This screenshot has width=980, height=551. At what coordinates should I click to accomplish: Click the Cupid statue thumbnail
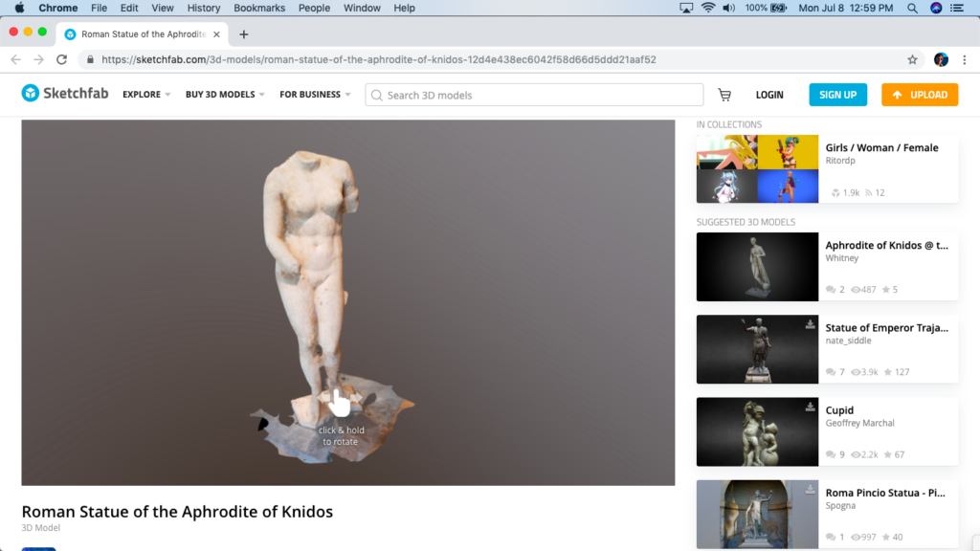758,431
